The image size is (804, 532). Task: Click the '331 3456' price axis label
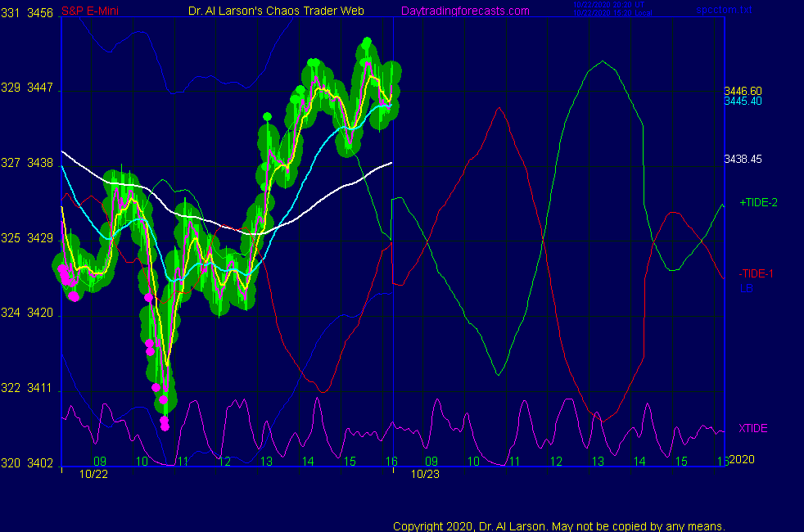pyautogui.click(x=27, y=13)
